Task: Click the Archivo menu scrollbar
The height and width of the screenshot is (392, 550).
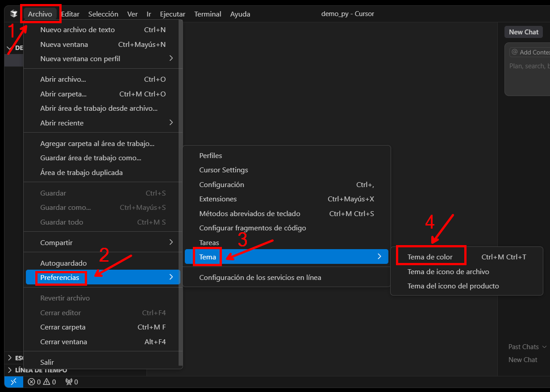Action: pos(180,192)
